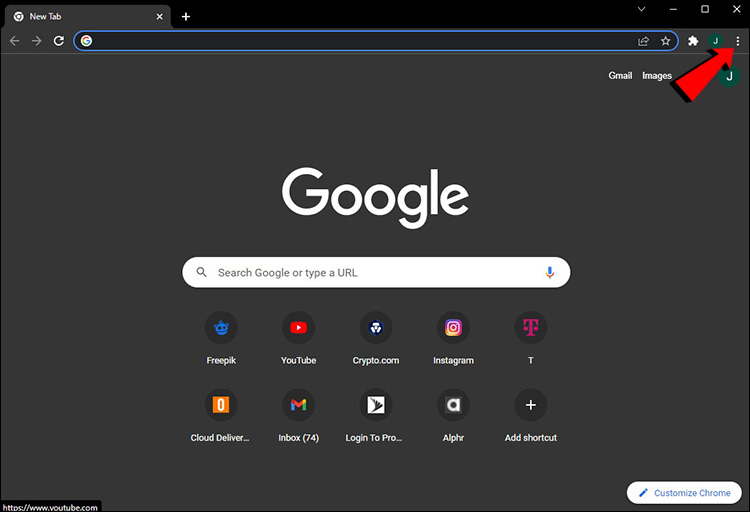Open a new tab with plus button
This screenshot has width=750, height=512.
click(x=186, y=17)
